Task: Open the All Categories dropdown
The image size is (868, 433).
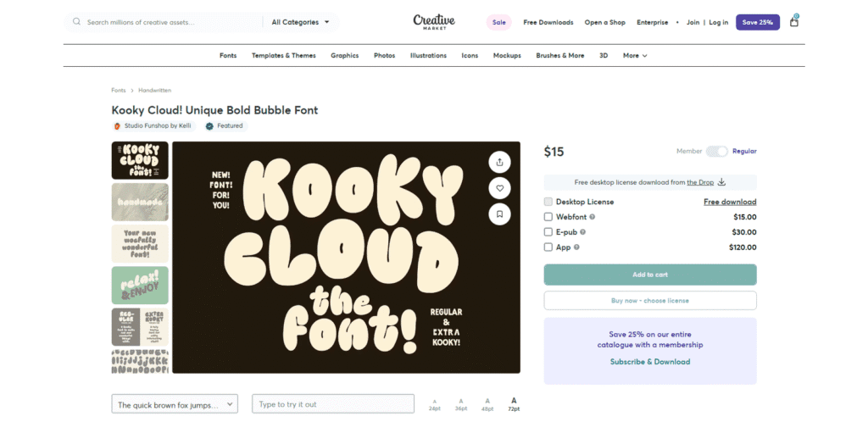Action: click(x=302, y=22)
